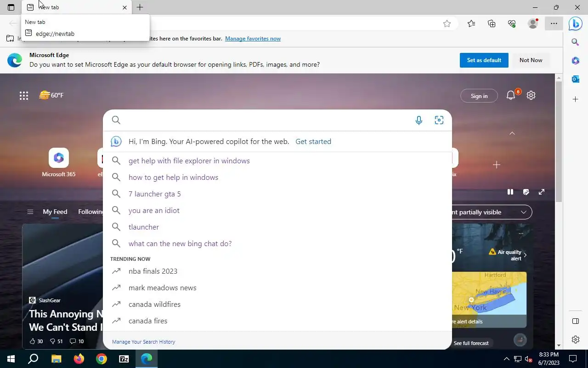This screenshot has height=368, width=588.
Task: Dislike the SlashGear article thumbs down
Action: tap(56, 341)
